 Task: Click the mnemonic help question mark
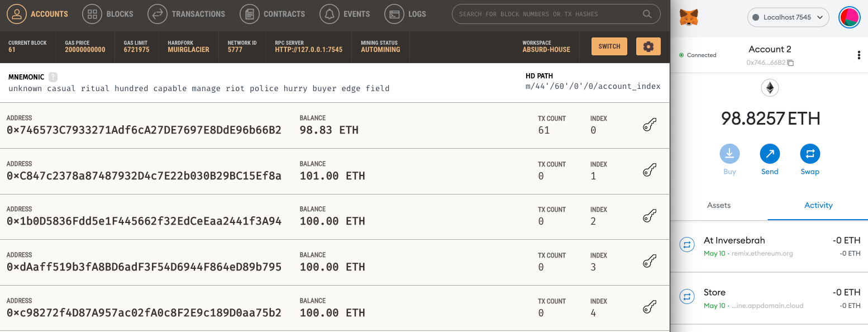pos(53,77)
